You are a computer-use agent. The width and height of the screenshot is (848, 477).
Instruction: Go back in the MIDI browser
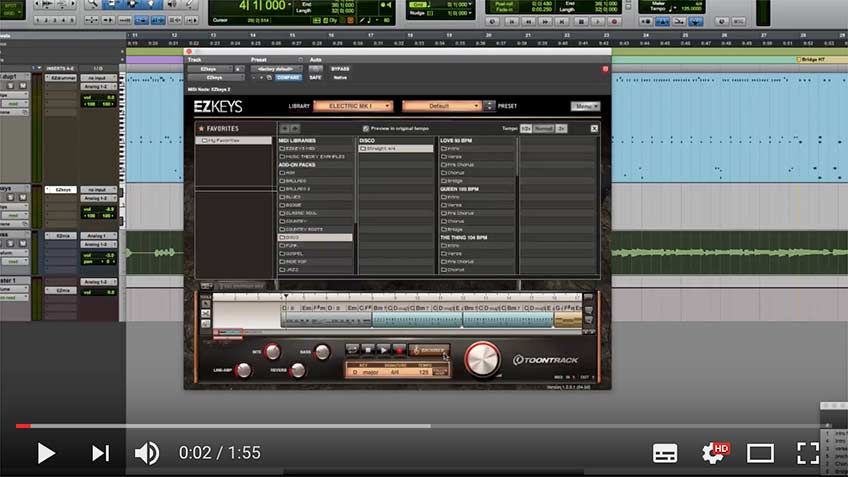[x=284, y=129]
